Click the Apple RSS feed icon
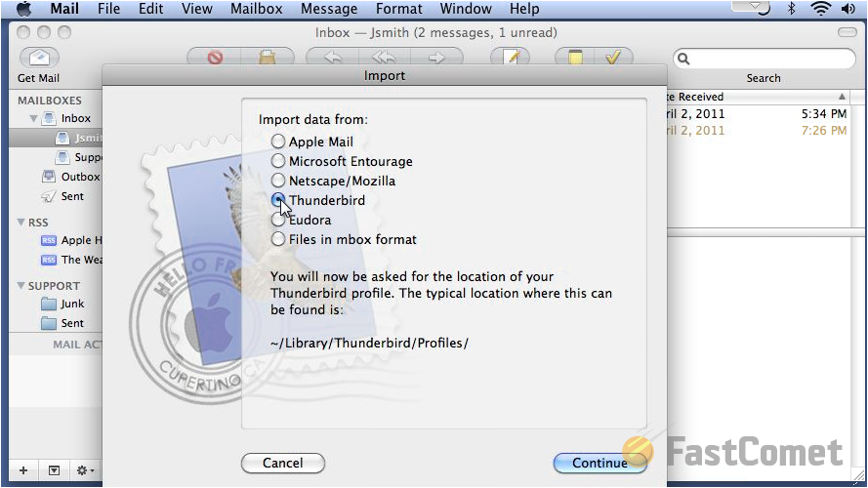Image resolution: width=868 pixels, height=488 pixels. 49,240
